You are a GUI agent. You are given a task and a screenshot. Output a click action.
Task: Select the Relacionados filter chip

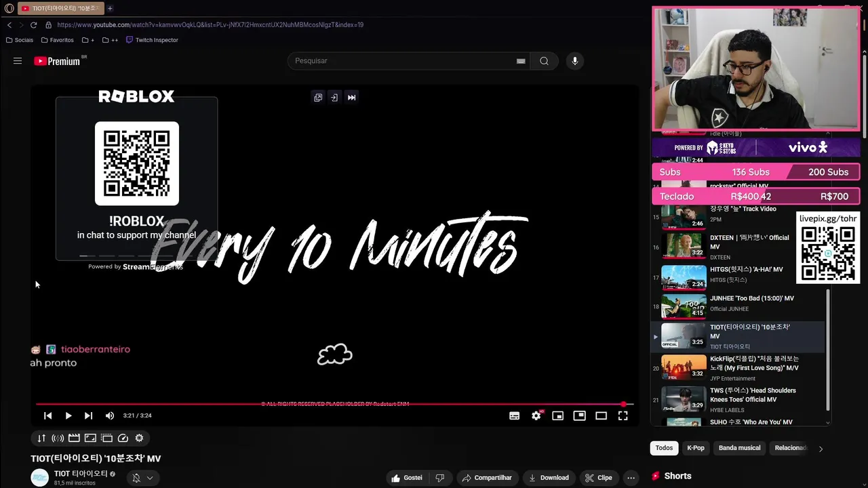click(790, 448)
